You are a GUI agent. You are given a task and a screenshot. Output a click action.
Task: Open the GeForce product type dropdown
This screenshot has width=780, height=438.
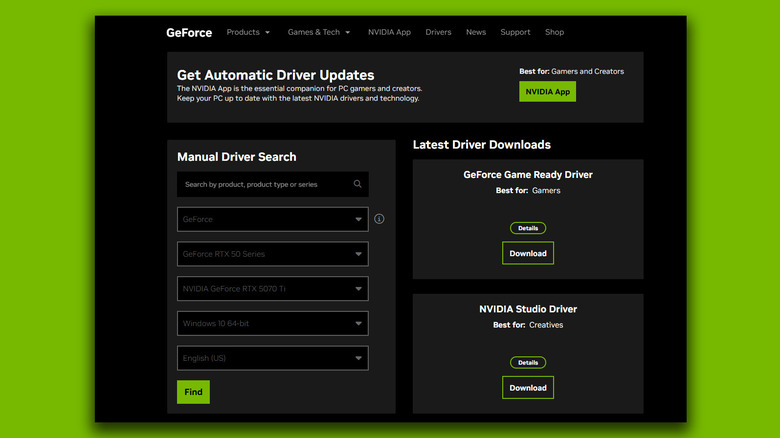click(x=273, y=219)
